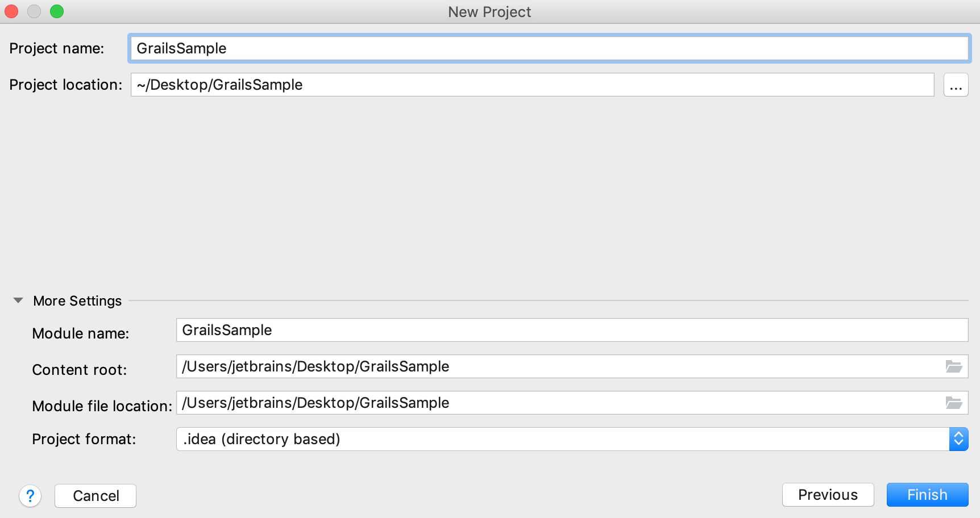Click the Content root folder browse icon
This screenshot has width=980, height=518.
click(x=953, y=366)
